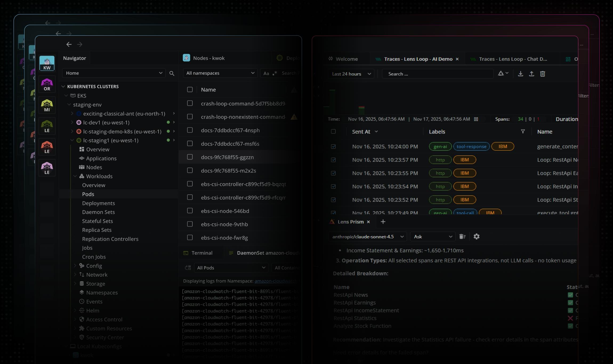Click the back arrow in navigator window
This screenshot has height=364, width=613.
click(x=69, y=44)
